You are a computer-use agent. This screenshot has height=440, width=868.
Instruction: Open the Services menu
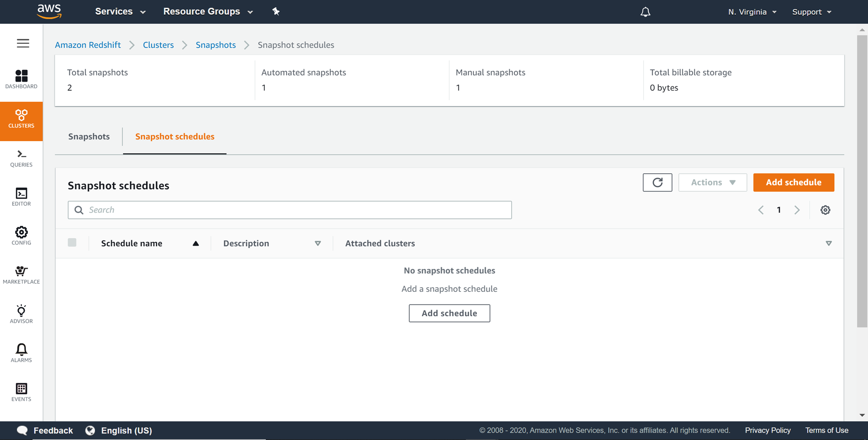click(x=120, y=12)
